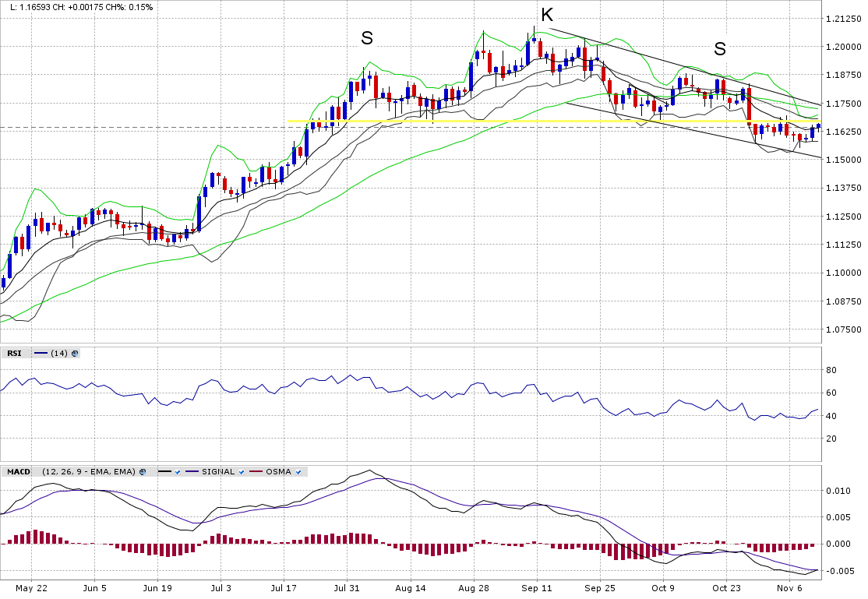Click the left 'S' shoulder annotation
Viewport: 868px width, 599px height.
(x=366, y=37)
